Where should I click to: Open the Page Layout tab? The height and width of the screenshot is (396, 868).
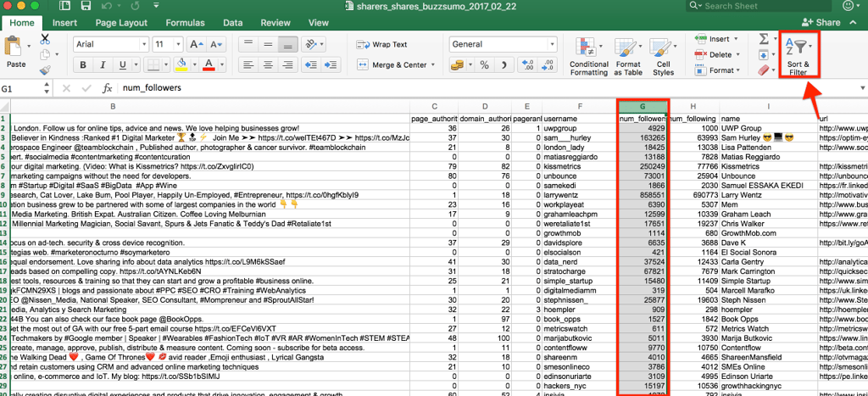pos(121,23)
